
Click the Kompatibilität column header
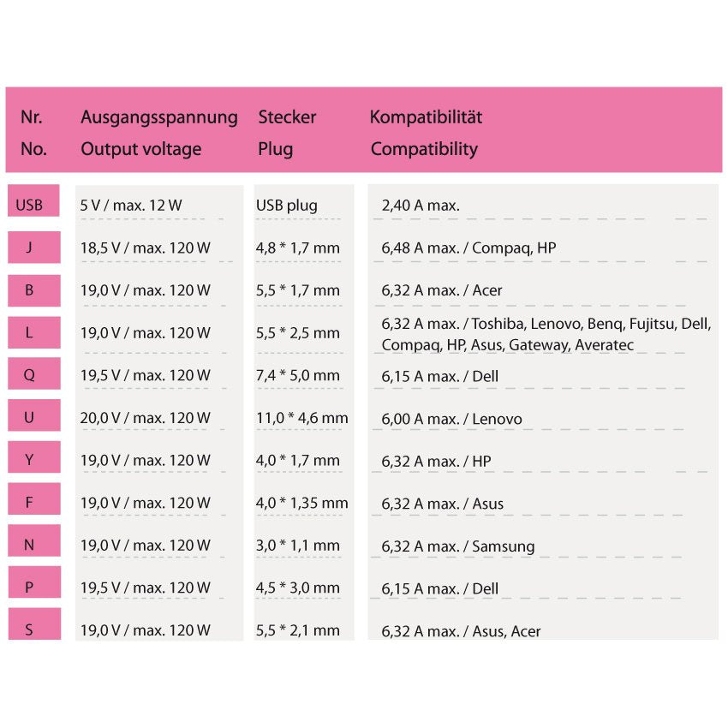426,117
